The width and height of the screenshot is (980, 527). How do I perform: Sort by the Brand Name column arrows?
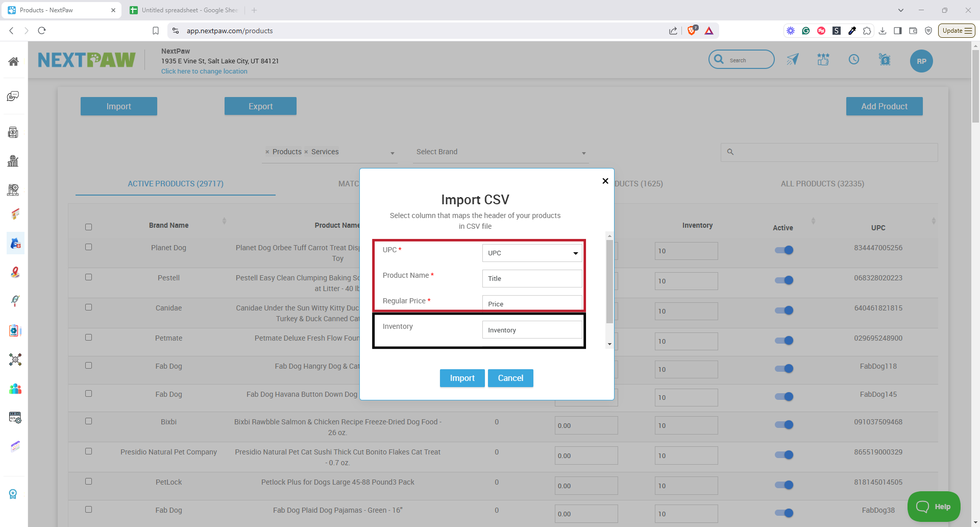[224, 221]
